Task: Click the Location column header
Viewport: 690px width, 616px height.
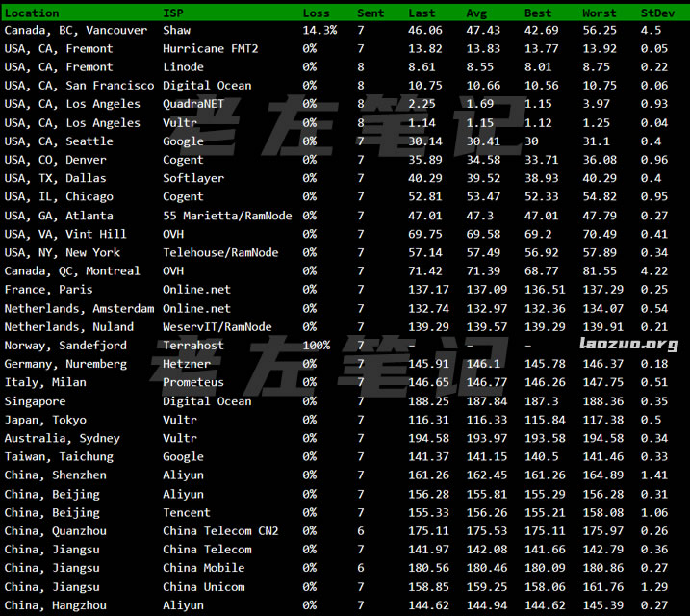Action: (32, 13)
